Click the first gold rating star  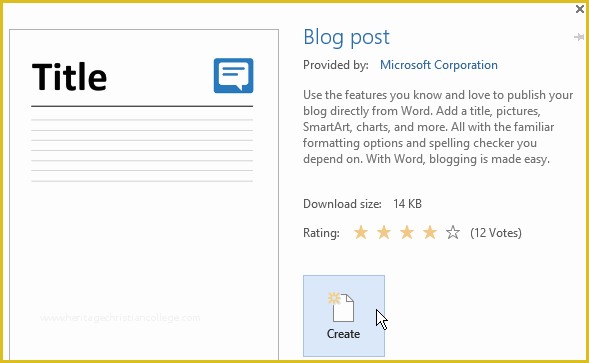tap(361, 233)
